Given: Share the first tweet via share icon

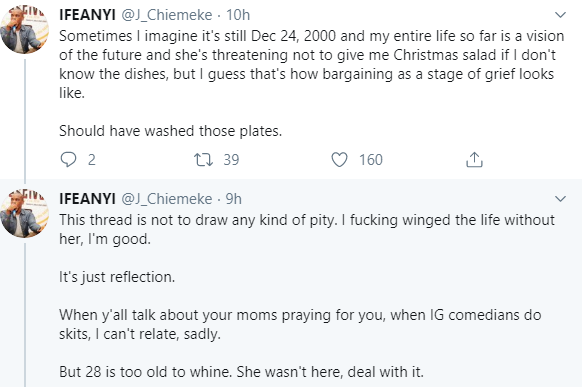Looking at the screenshot, I should pos(474,160).
